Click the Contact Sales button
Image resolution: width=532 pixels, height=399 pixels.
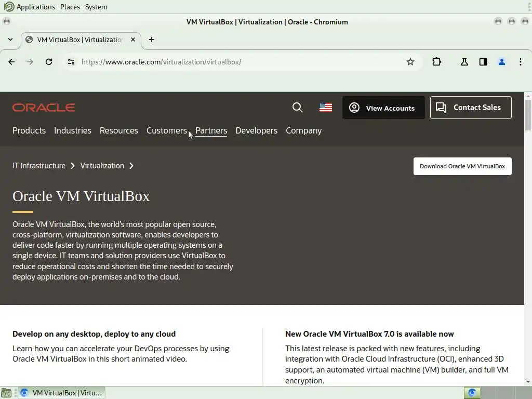click(x=471, y=108)
